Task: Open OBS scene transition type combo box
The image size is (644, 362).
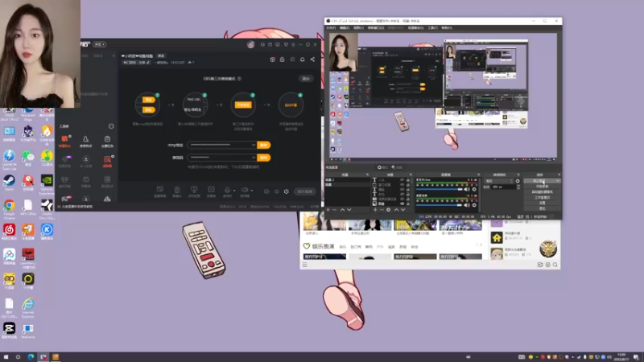Action: (499, 180)
